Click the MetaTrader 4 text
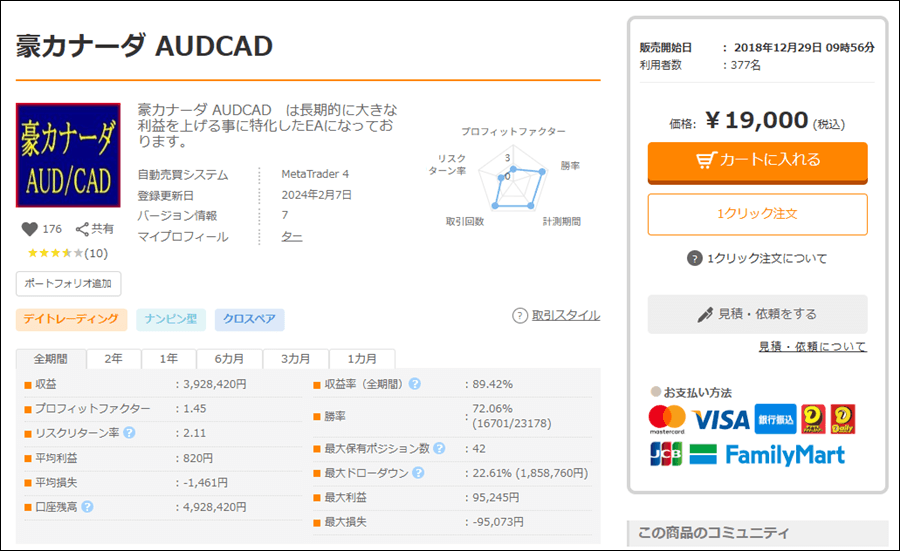Screen dimensions: 900x551 click(x=315, y=174)
